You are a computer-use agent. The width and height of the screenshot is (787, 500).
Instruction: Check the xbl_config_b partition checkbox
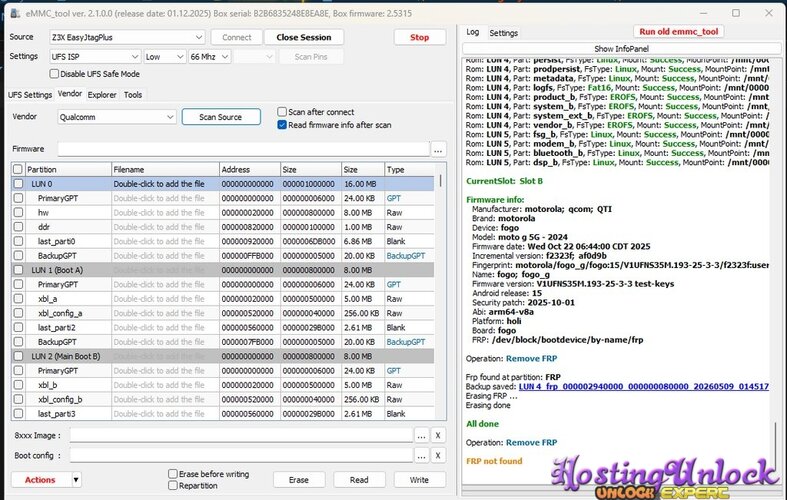18,399
